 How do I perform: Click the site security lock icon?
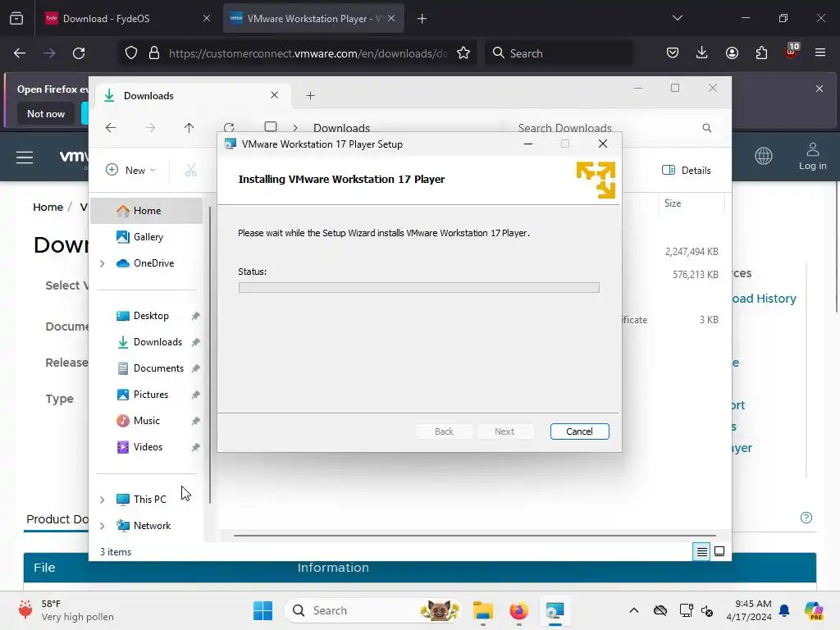[x=154, y=53]
